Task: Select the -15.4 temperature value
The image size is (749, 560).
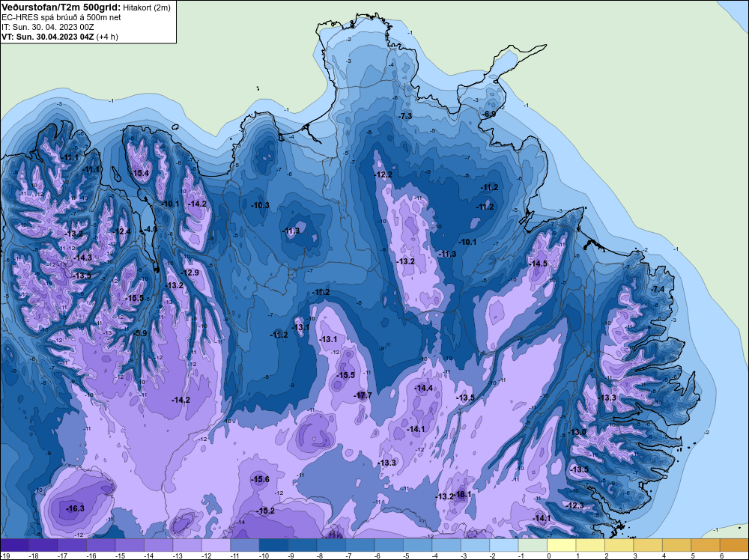Action: 141,173
